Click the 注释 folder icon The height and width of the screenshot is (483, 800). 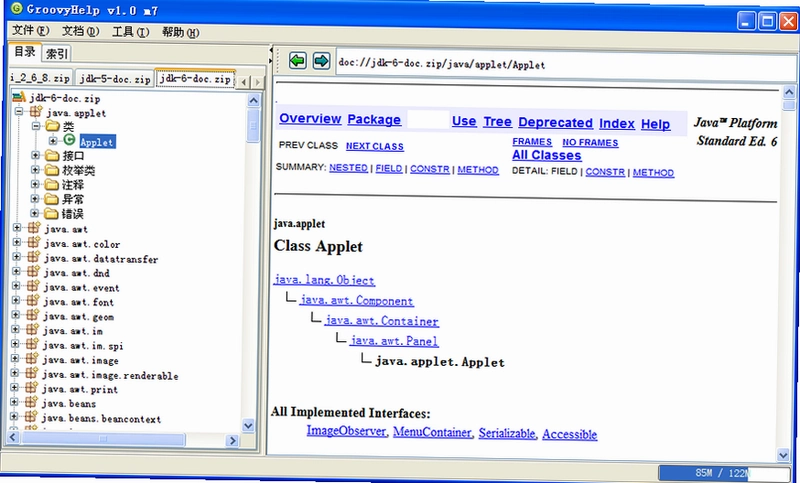(x=52, y=184)
